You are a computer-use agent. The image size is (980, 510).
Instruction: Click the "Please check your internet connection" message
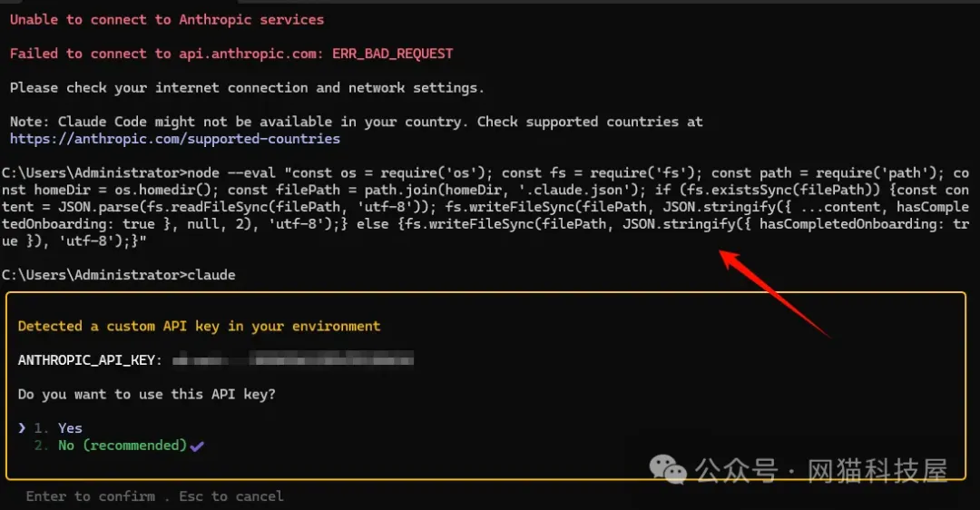(247, 88)
